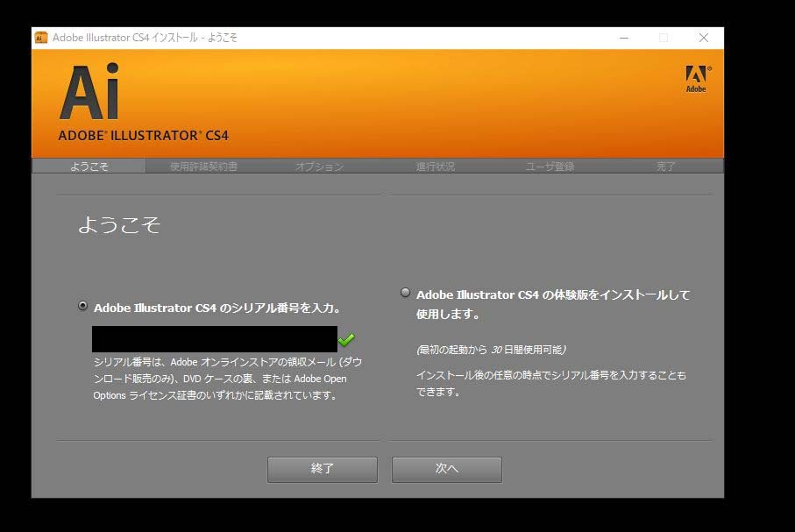Open the 進行状況 step tab
795x532 pixels.
(x=436, y=167)
